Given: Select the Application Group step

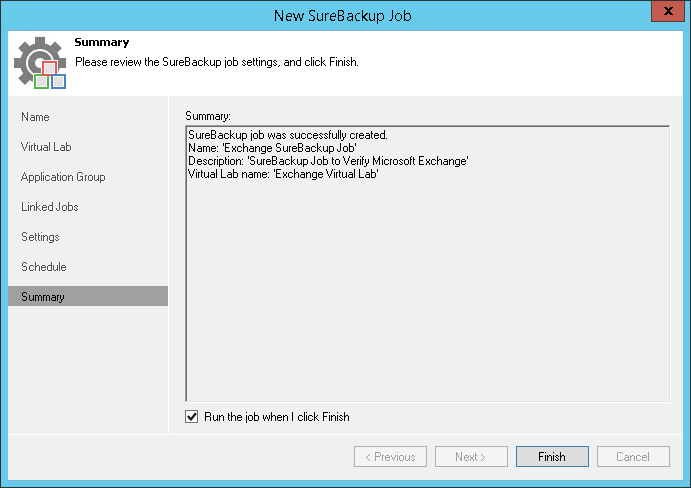Looking at the screenshot, I should tap(63, 177).
